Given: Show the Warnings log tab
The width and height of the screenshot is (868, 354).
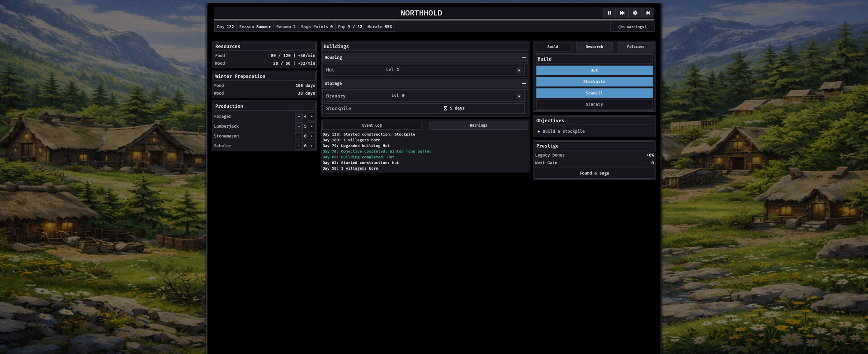Looking at the screenshot, I should [478, 125].
